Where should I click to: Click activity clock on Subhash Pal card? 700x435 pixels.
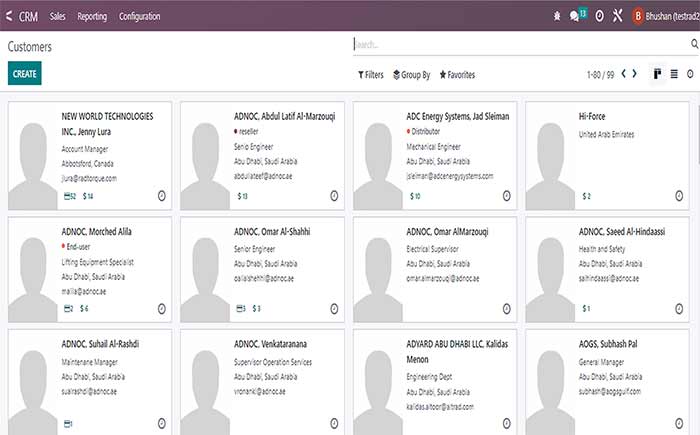[x=679, y=423]
